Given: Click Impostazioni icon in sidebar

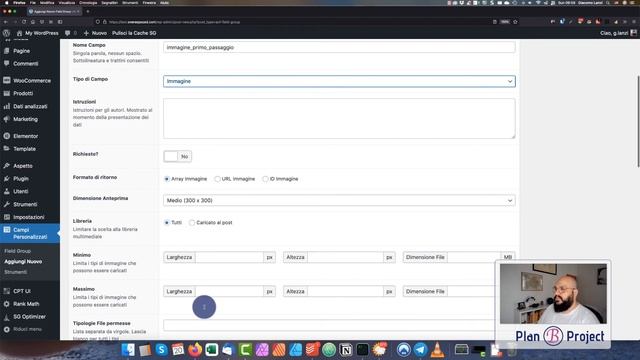Looking at the screenshot, I should click(x=7, y=217).
